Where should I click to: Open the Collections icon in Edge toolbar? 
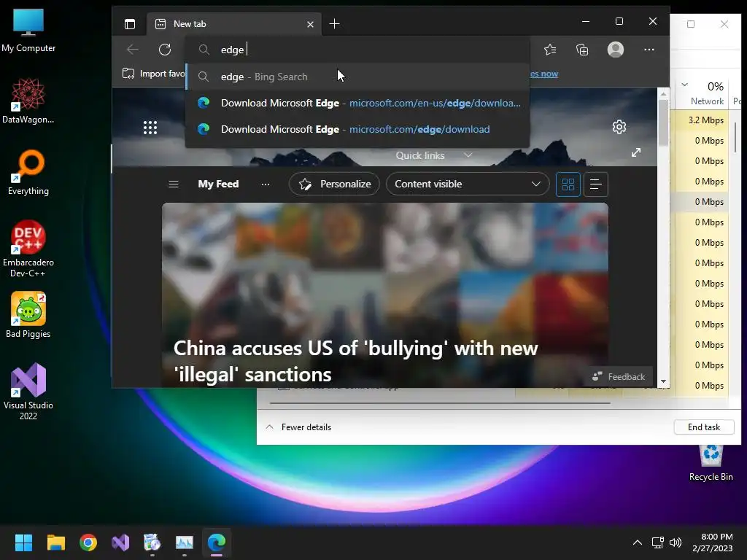(x=582, y=50)
